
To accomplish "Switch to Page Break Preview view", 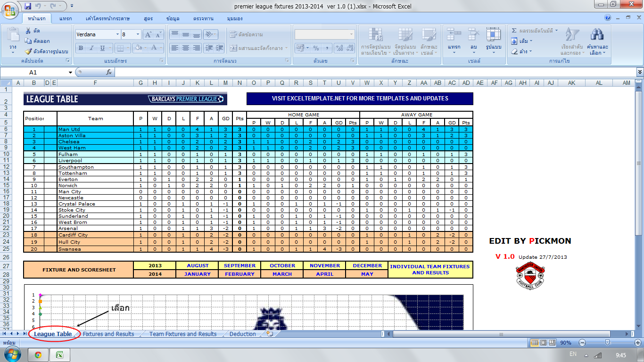I will (552, 343).
